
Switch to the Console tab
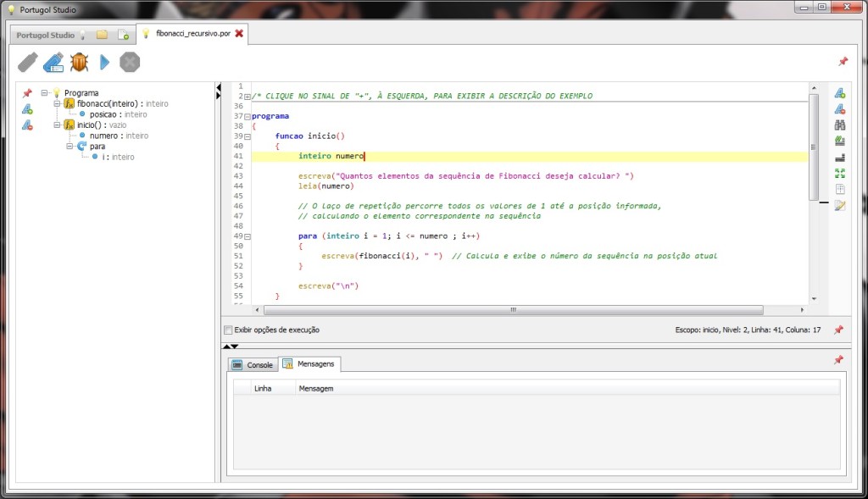[253, 364]
